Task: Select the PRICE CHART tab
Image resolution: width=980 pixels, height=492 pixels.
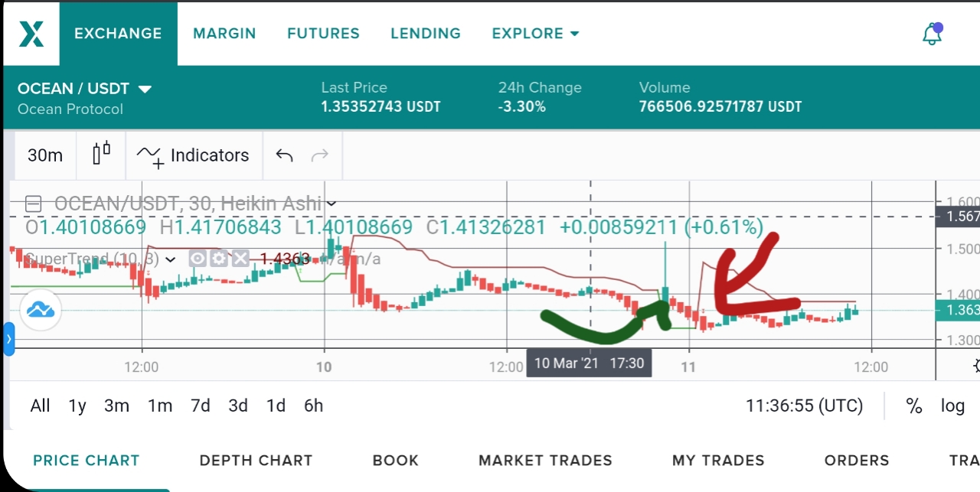Action: [x=87, y=461]
